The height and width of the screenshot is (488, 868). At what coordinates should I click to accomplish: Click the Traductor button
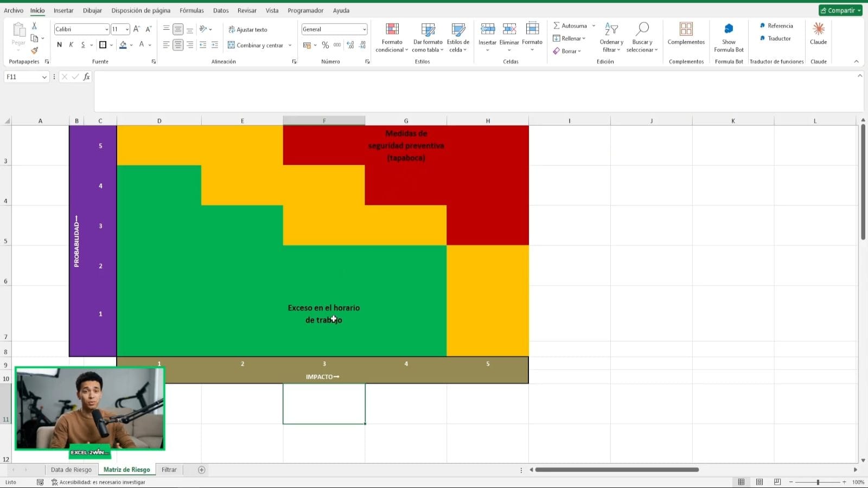pyautogui.click(x=775, y=38)
